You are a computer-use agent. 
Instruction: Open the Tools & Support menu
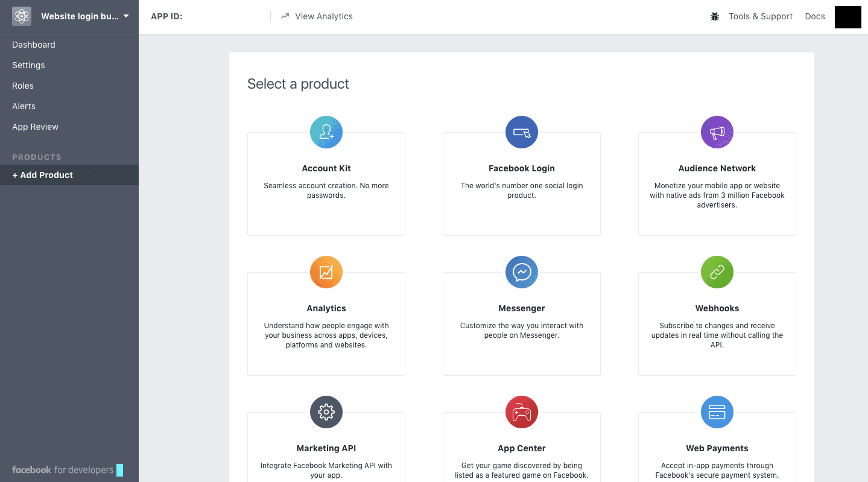760,16
